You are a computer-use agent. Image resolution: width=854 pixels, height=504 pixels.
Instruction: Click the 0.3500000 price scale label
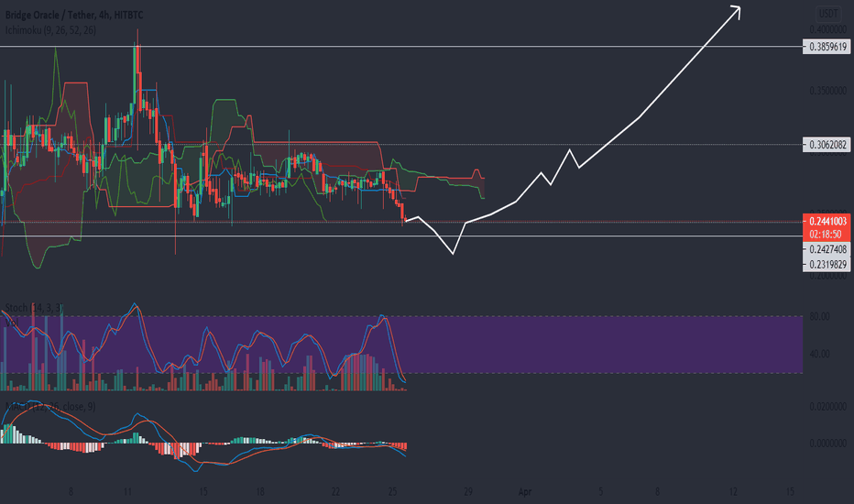pyautogui.click(x=827, y=91)
